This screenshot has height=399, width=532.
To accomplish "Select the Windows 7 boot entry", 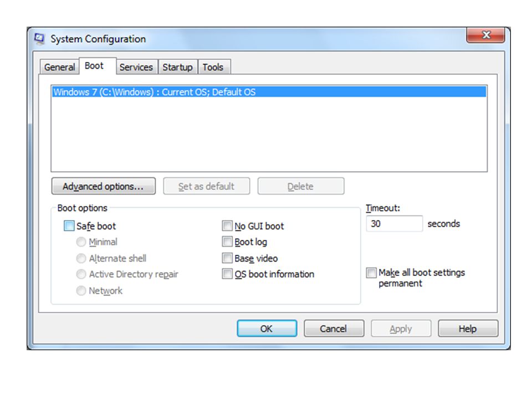I will point(269,92).
